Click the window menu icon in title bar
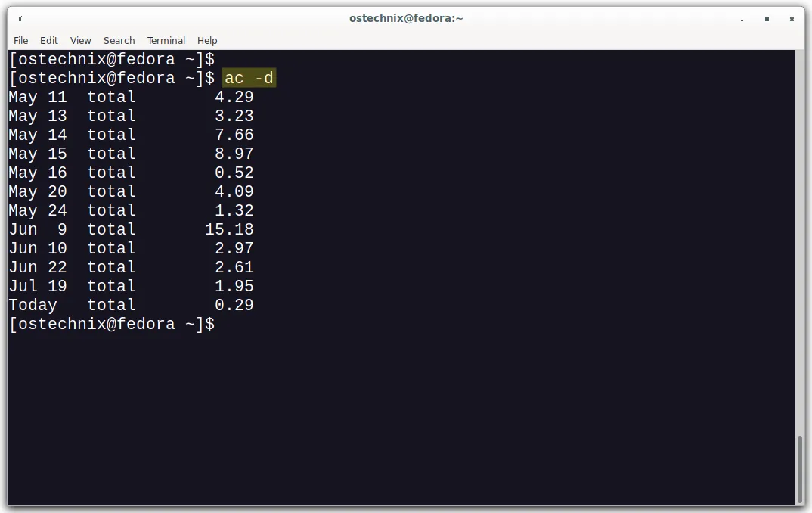 tap(20, 18)
